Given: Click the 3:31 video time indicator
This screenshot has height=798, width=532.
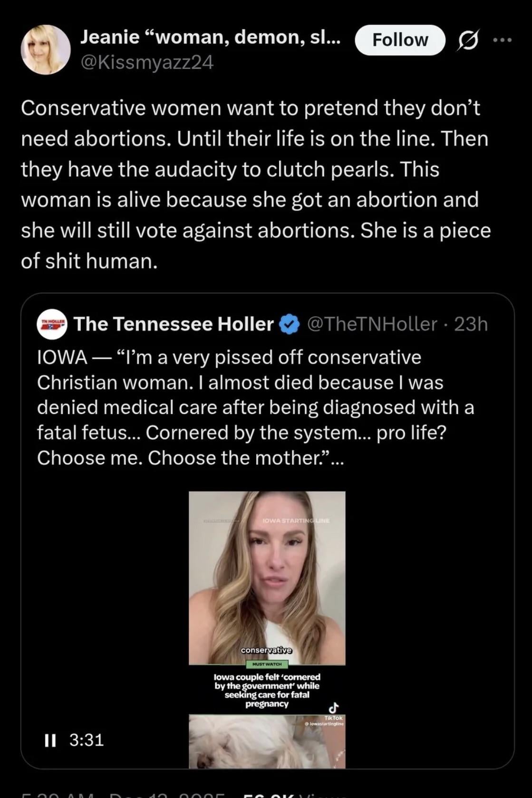Looking at the screenshot, I should point(86,740).
